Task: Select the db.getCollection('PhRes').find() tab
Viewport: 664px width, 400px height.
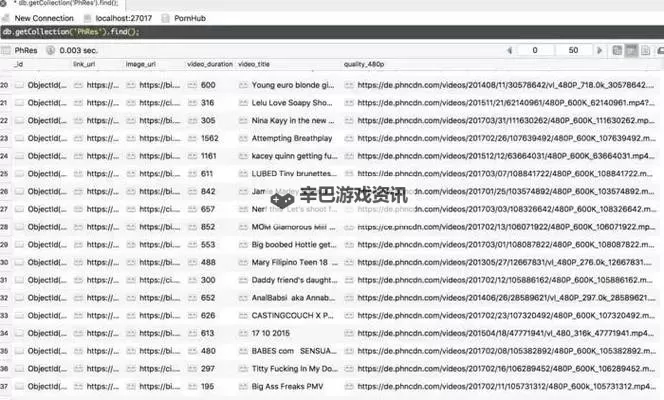Action: [66, 3]
